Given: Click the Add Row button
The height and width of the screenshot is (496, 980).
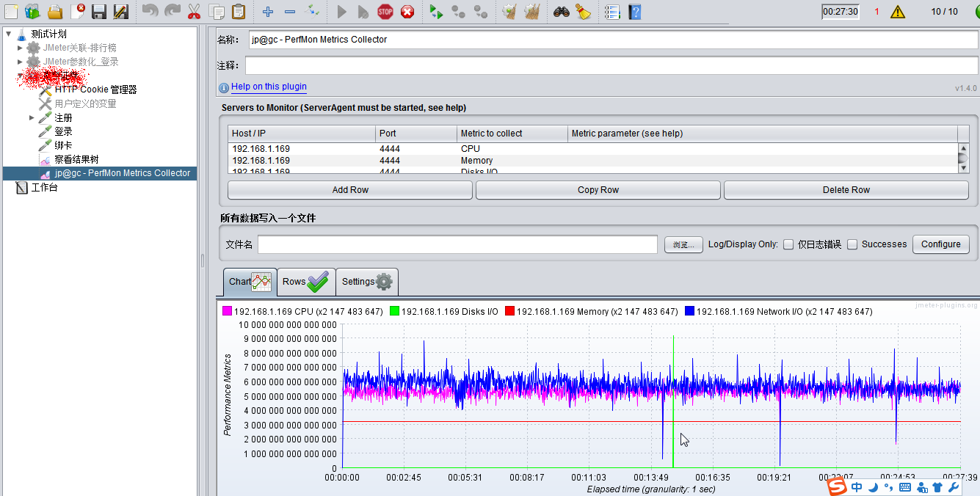Looking at the screenshot, I should (x=350, y=190).
